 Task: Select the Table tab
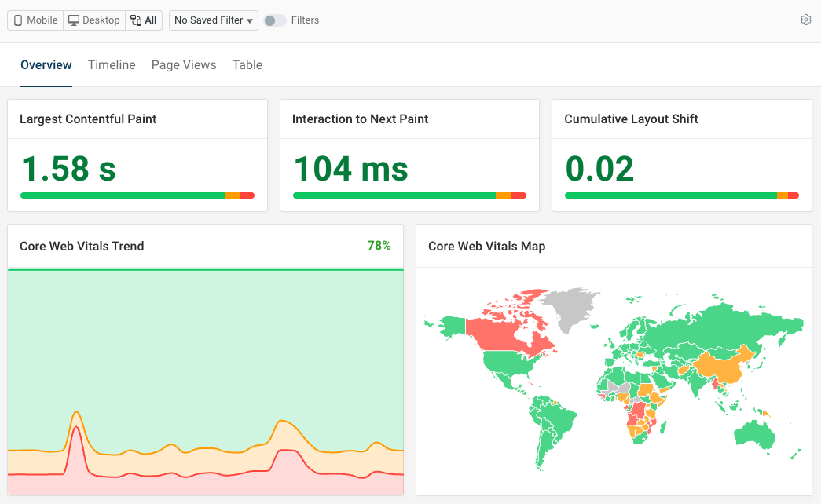[247, 64]
